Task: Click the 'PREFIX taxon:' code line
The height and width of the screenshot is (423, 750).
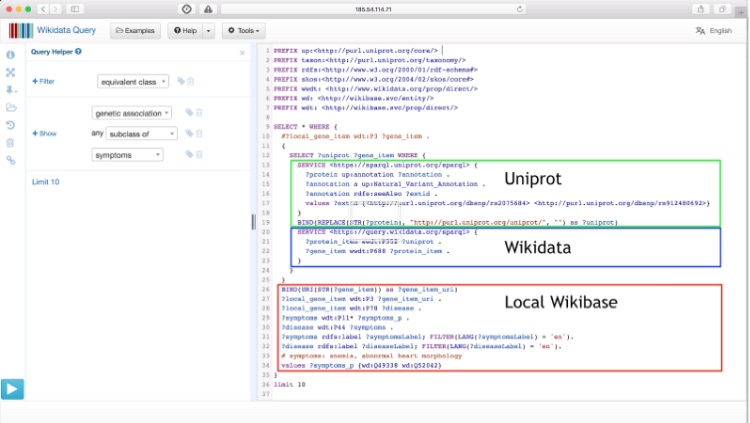Action: pos(370,60)
